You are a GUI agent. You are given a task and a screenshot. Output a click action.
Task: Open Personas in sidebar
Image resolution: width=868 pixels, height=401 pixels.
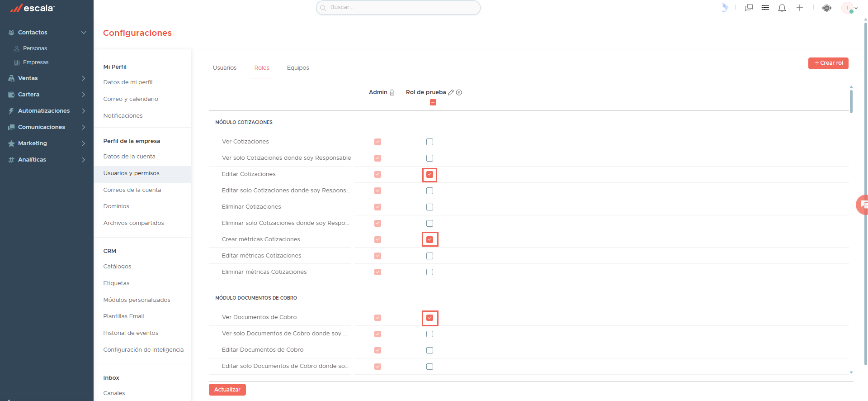click(35, 48)
